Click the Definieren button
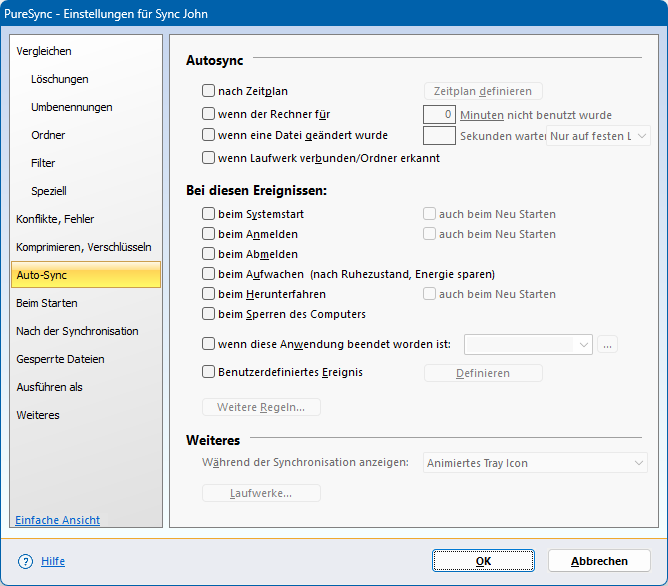This screenshot has height=586, width=668. [x=483, y=373]
